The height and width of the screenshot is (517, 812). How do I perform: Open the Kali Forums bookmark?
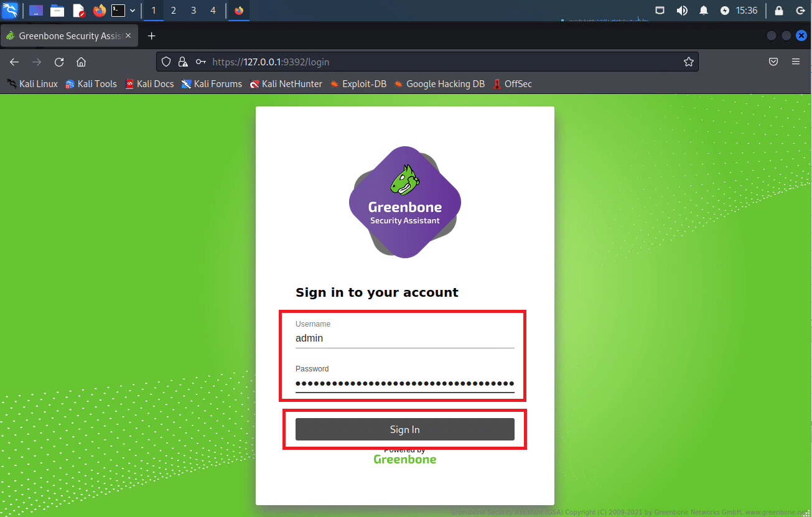point(212,84)
